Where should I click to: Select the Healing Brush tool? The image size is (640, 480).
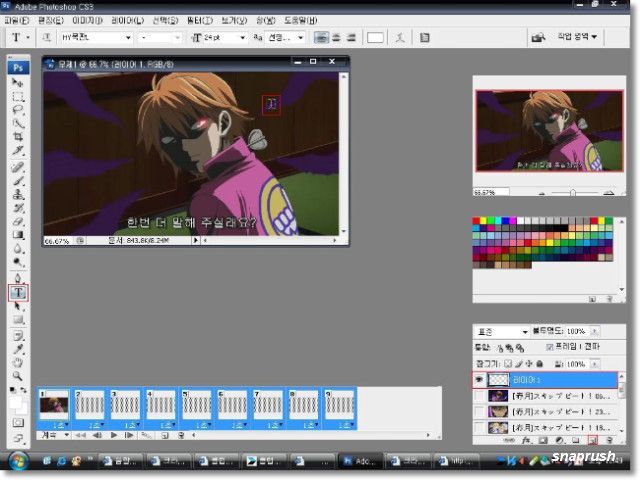pos(18,167)
